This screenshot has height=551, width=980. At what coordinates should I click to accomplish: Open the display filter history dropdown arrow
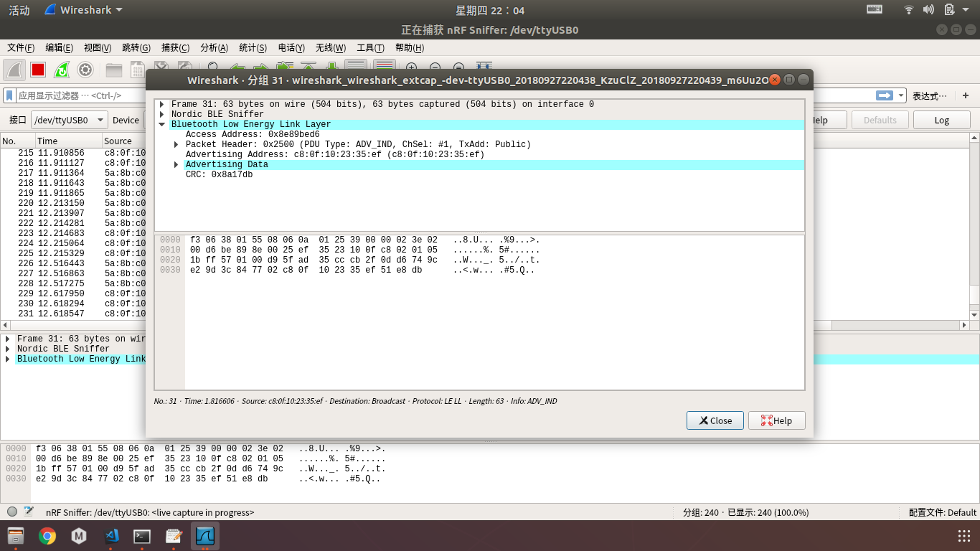click(901, 95)
